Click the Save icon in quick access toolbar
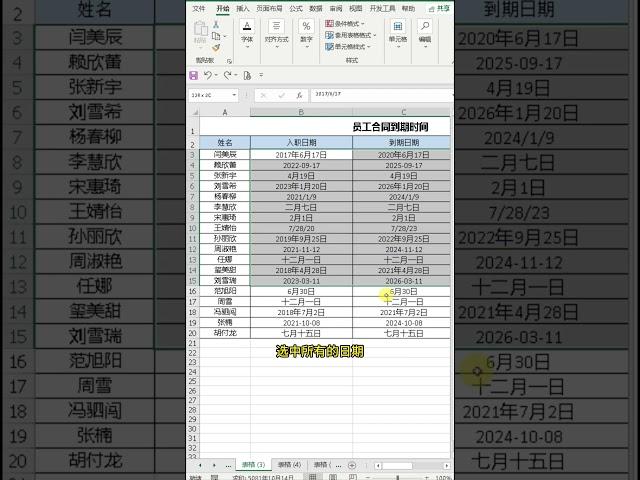This screenshot has width=640, height=480. [194, 75]
